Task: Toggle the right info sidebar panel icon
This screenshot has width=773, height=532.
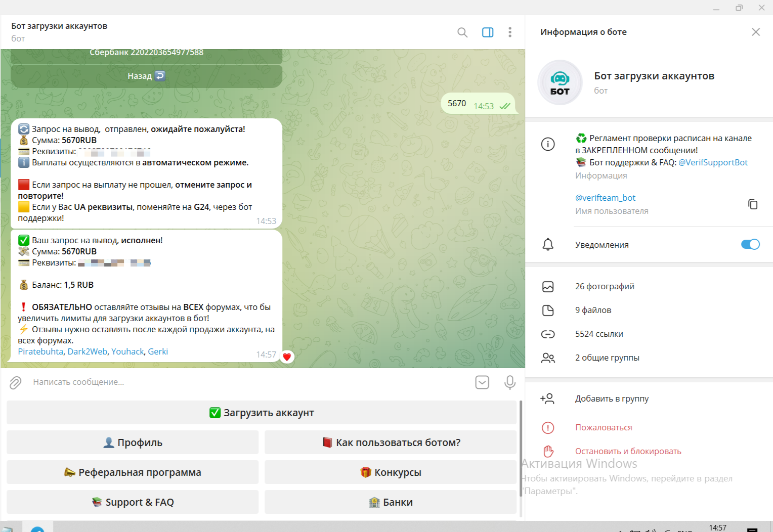Action: (488, 32)
